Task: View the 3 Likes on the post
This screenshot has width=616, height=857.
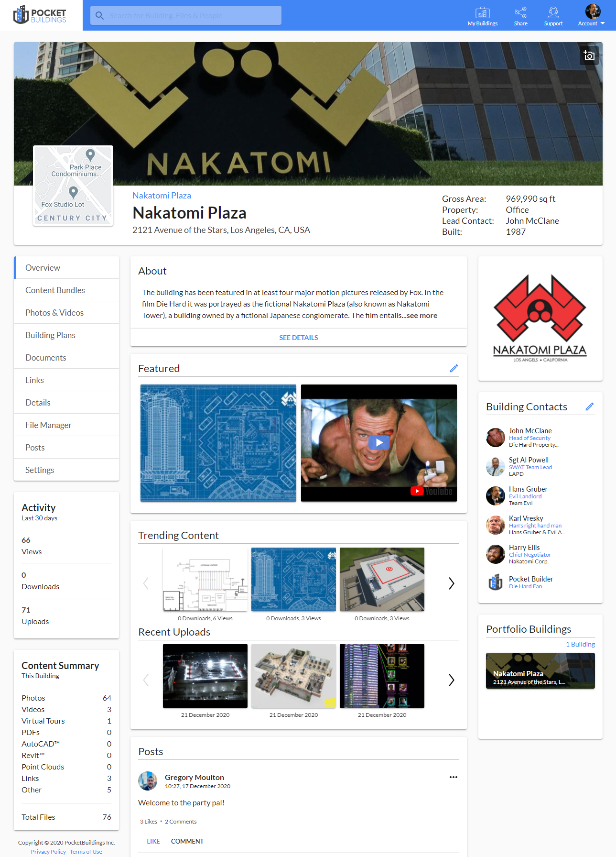Action: (x=149, y=822)
